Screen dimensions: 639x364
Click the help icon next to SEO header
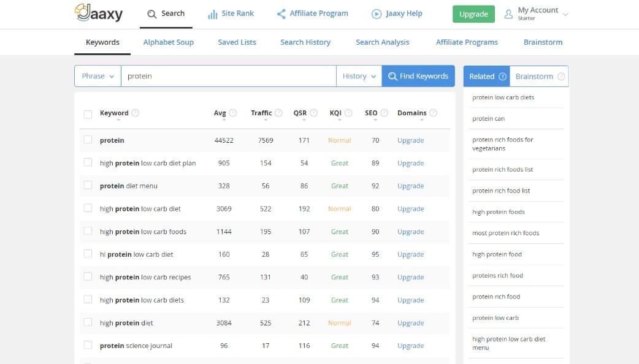coord(384,113)
